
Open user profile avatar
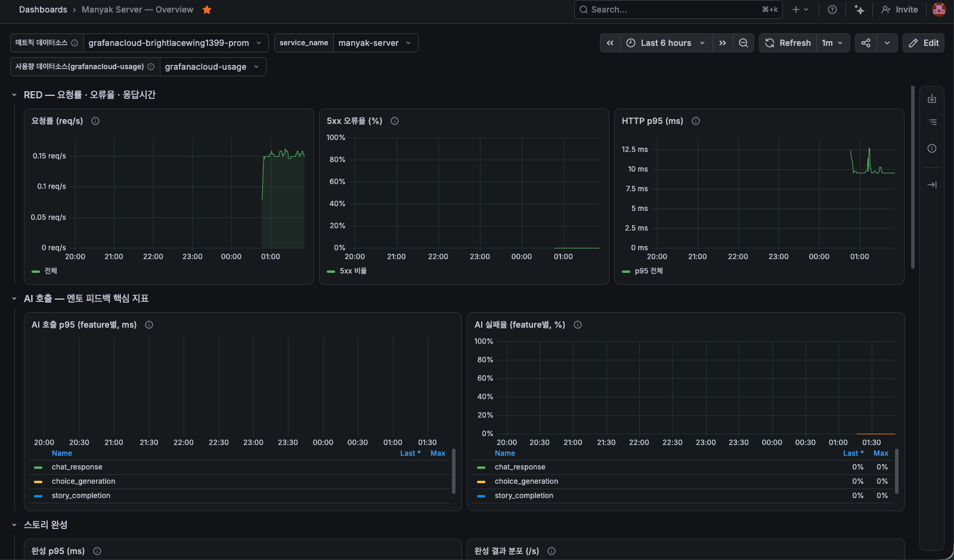939,10
